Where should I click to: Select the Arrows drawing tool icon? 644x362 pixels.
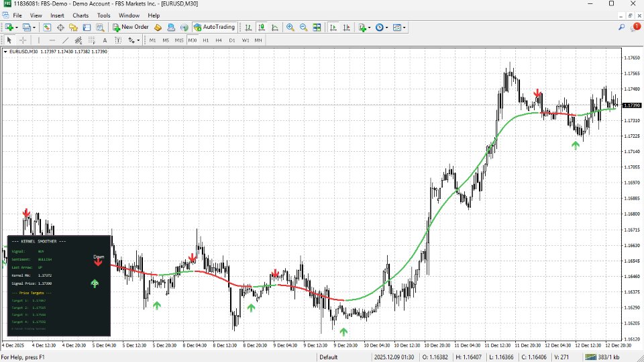click(x=131, y=40)
